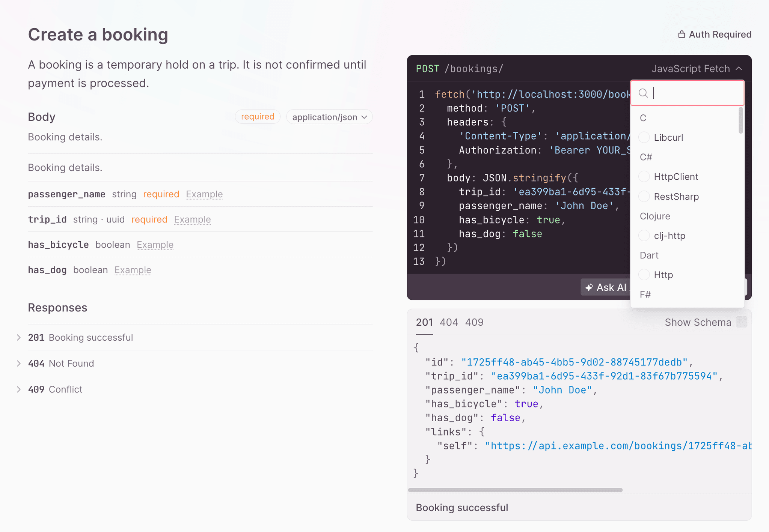Click the orange required badge beside Body
769x532 pixels.
click(x=258, y=117)
